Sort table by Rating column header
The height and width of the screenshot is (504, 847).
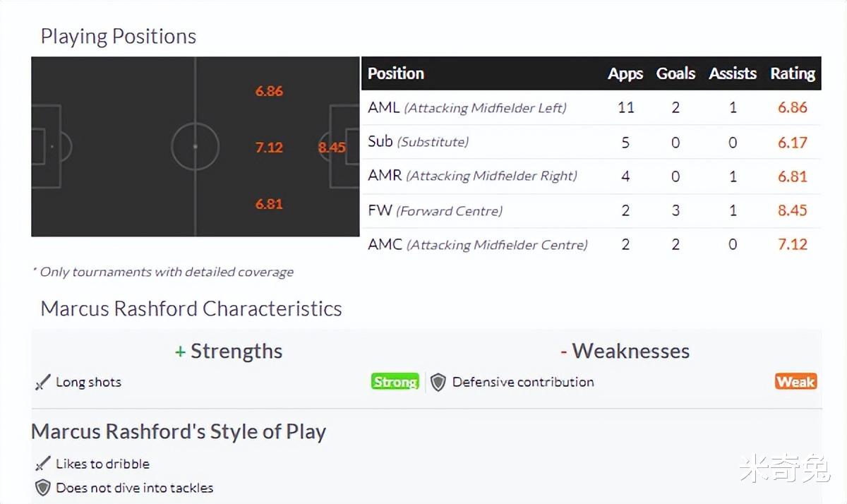pyautogui.click(x=793, y=73)
